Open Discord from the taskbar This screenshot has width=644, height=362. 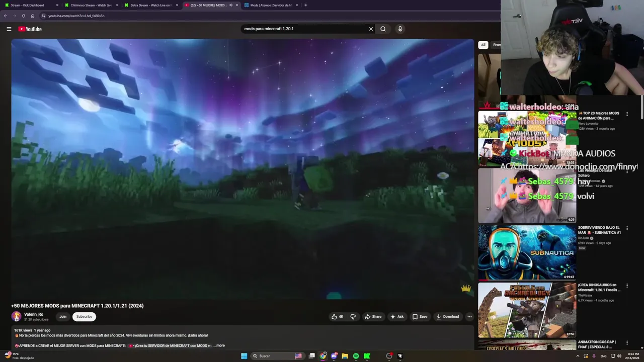click(334, 356)
